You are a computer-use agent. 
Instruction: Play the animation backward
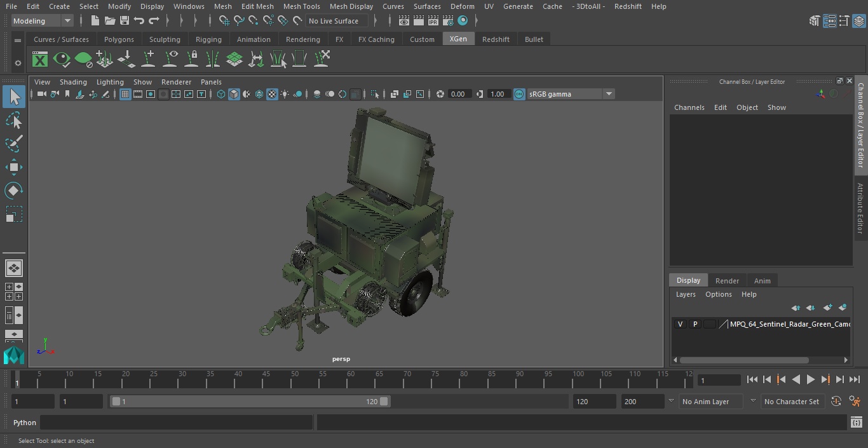pyautogui.click(x=796, y=379)
